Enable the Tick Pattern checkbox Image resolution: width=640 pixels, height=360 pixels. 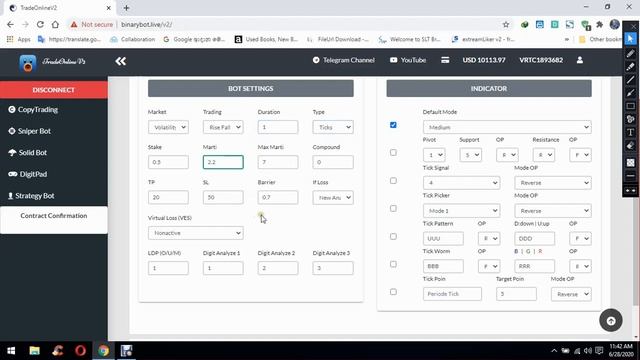coord(393,236)
